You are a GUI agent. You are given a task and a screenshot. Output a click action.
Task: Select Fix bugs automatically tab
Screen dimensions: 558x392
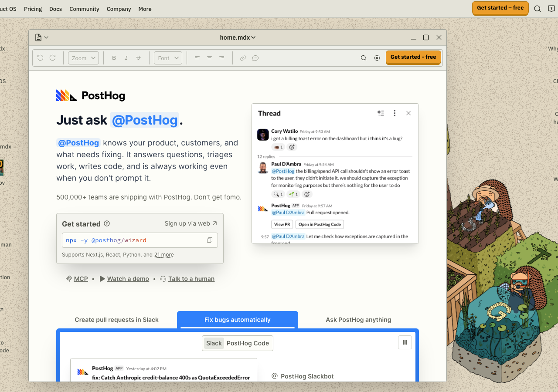(238, 320)
